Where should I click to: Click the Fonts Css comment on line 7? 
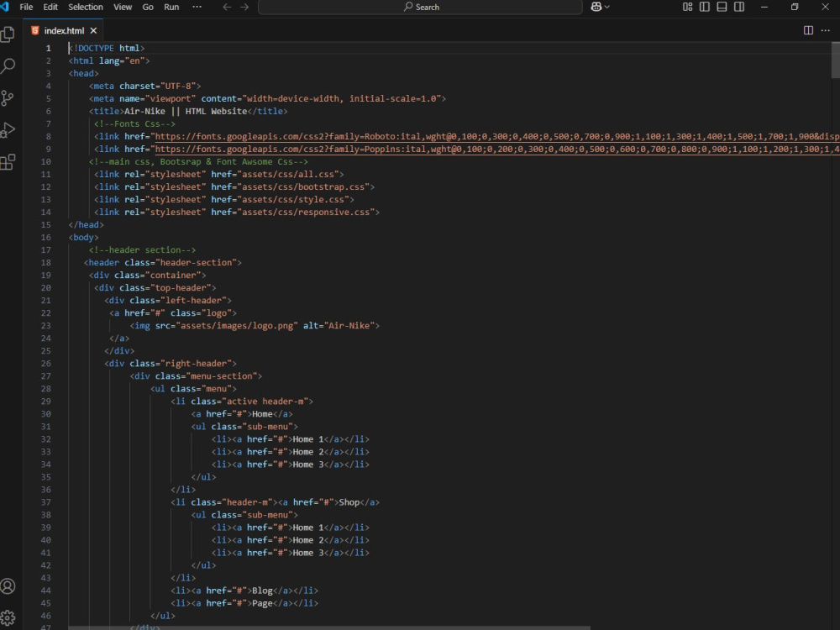click(x=134, y=123)
